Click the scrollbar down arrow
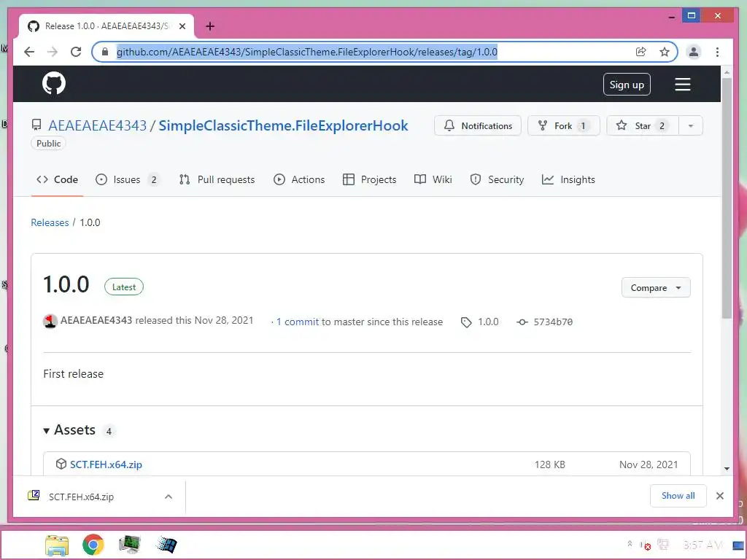Screen dimensions: 747x560 (727, 469)
